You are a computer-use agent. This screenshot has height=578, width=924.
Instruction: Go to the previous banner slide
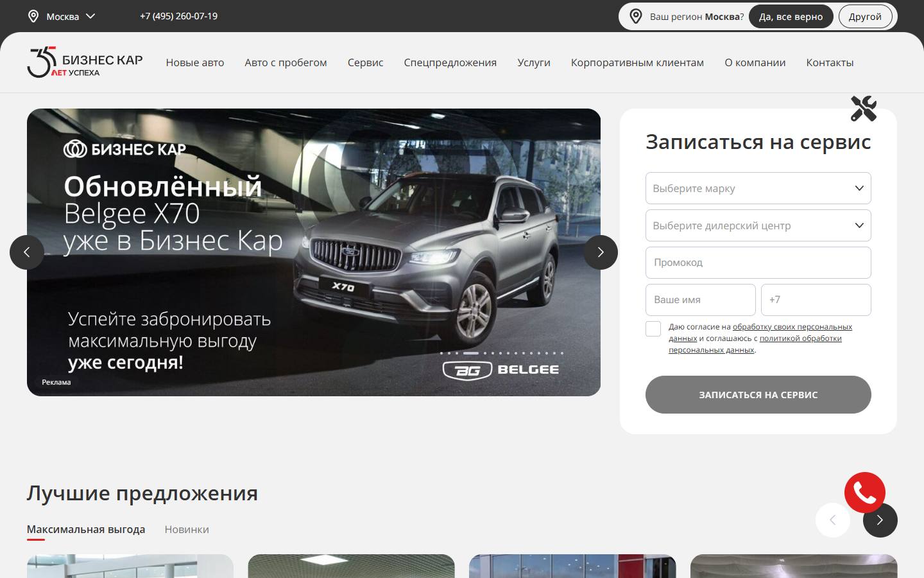[27, 252]
